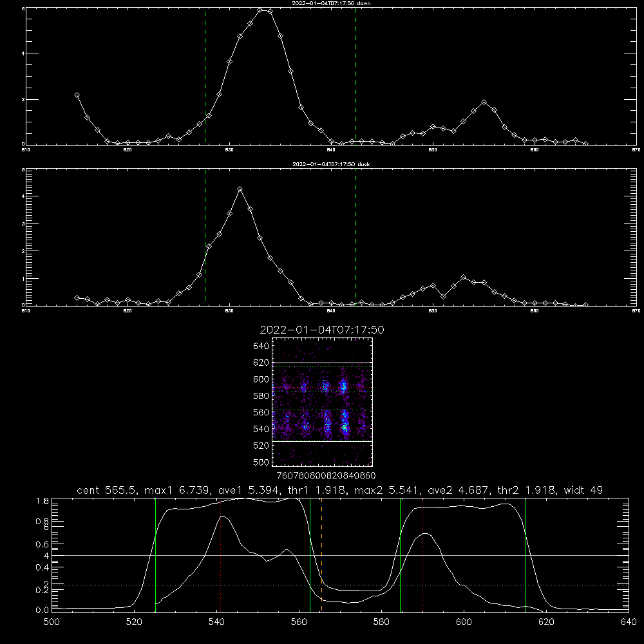644x644 pixels.
Task: Click the peak data point of the dusk curve
Action: pyautogui.click(x=240, y=189)
